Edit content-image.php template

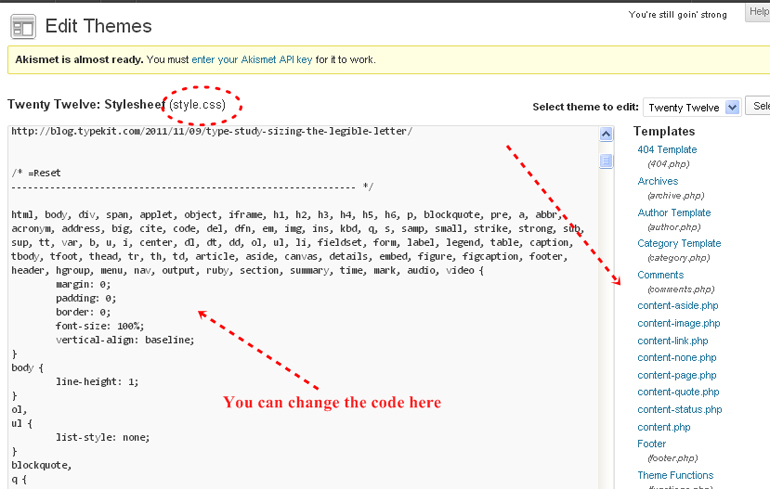pyautogui.click(x=678, y=324)
